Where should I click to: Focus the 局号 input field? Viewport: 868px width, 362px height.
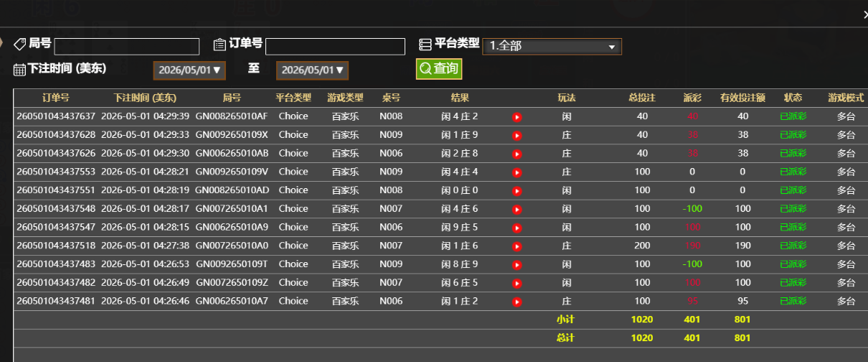127,47
